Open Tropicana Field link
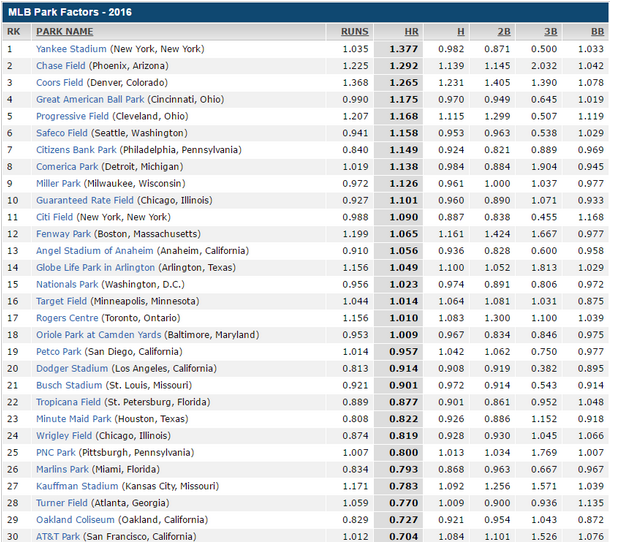The image size is (640, 545). 68,402
